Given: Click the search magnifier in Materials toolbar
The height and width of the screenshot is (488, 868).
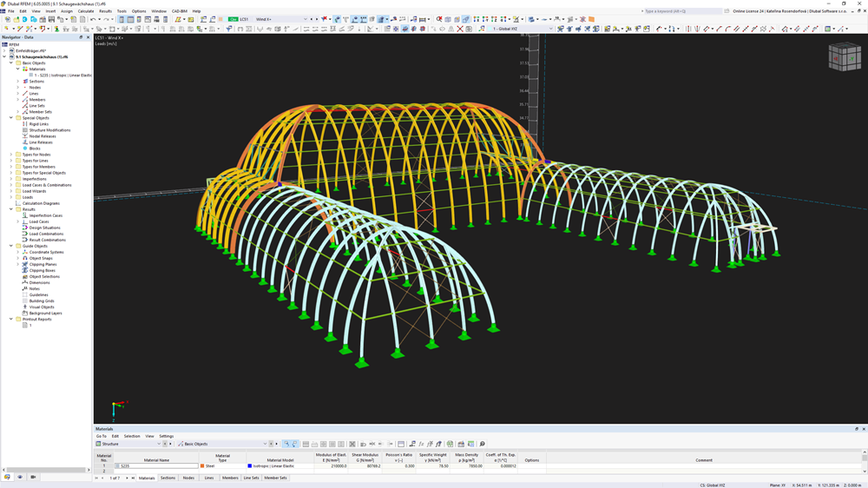Looking at the screenshot, I should (482, 444).
